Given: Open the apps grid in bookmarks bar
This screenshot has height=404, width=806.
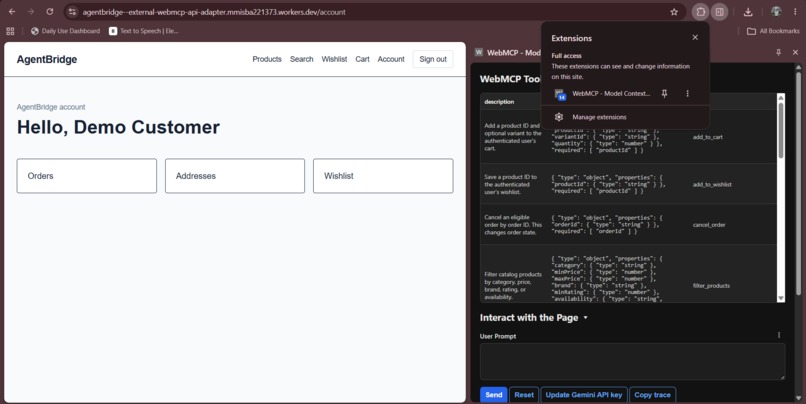Looking at the screenshot, I should pyautogui.click(x=10, y=31).
